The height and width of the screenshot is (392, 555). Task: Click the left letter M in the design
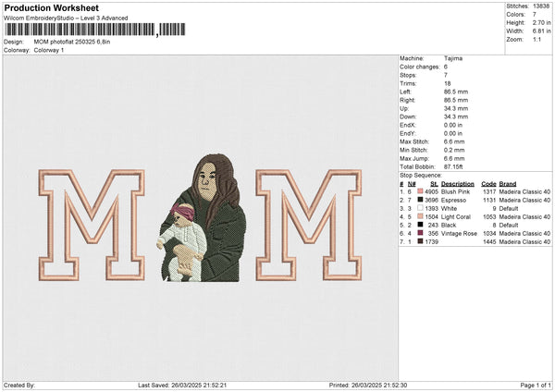point(92,225)
